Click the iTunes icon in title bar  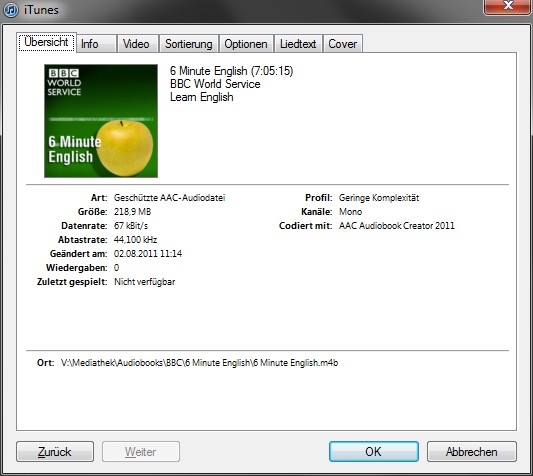point(11,10)
